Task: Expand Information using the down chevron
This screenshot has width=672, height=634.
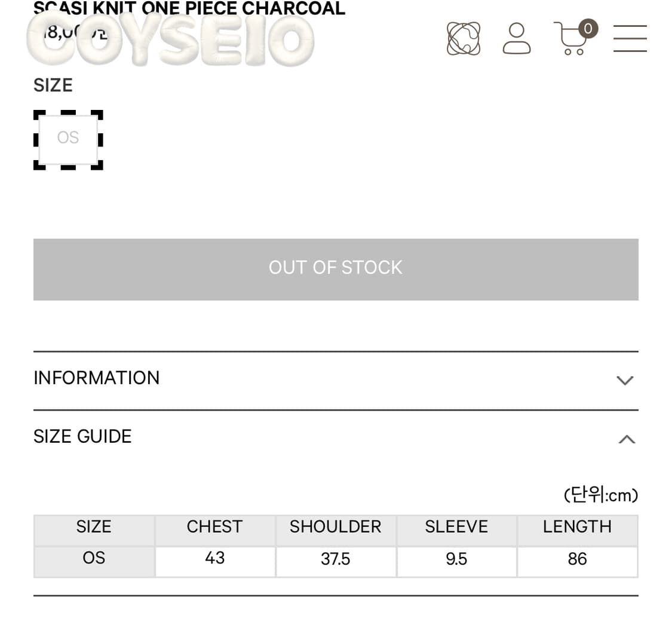Action: click(625, 380)
